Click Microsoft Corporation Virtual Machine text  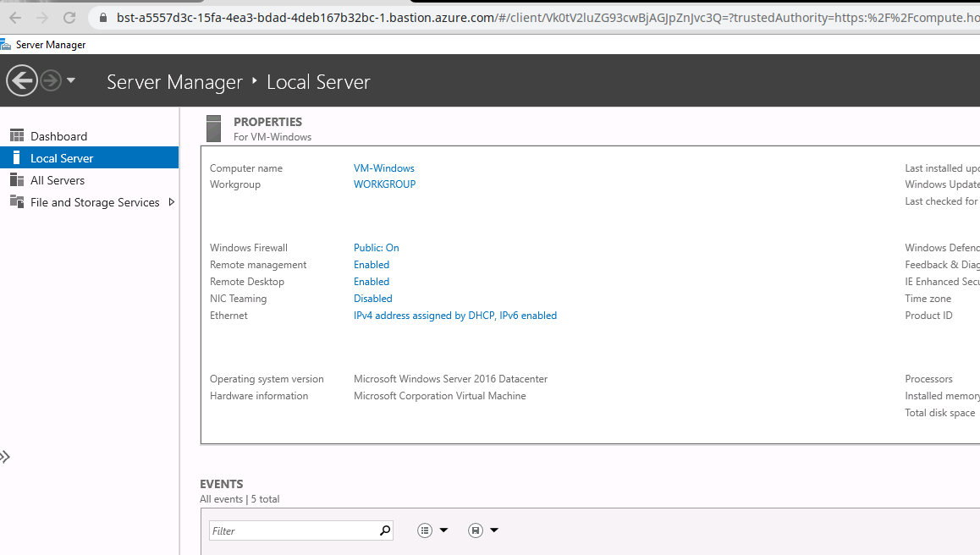(x=440, y=396)
